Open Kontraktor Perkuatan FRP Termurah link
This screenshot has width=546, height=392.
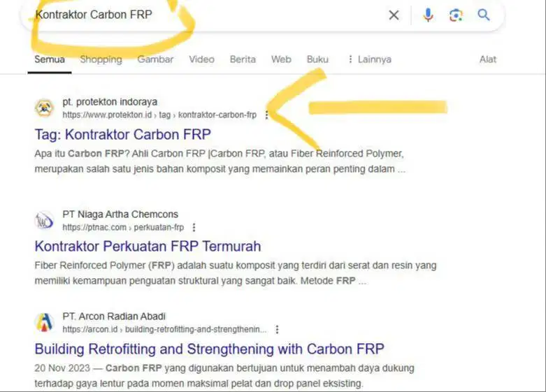pyautogui.click(x=148, y=247)
